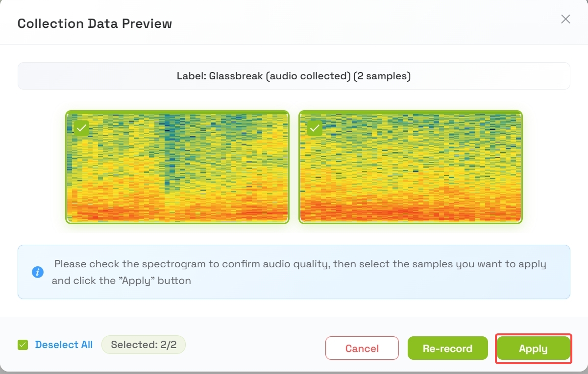Click the Collection Data Preview title
Viewport: 588px width, 374px height.
(95, 23)
